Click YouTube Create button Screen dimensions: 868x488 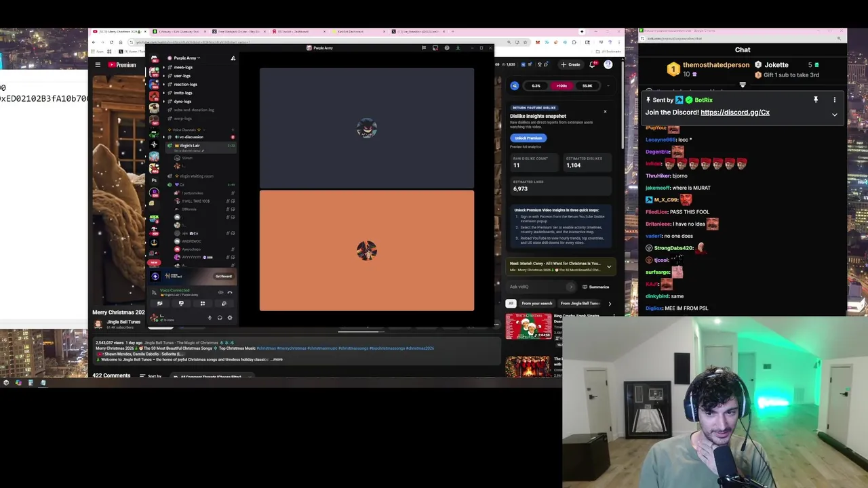(570, 64)
